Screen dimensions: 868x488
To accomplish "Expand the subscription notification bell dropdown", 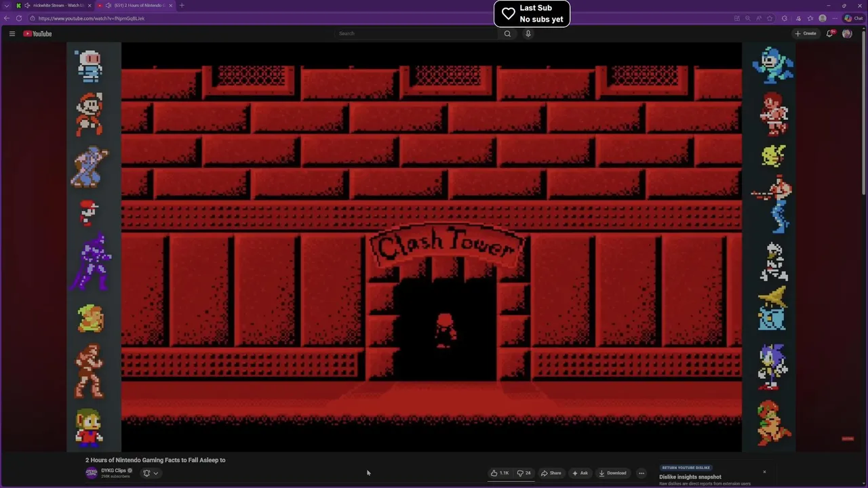I will pyautogui.click(x=150, y=473).
